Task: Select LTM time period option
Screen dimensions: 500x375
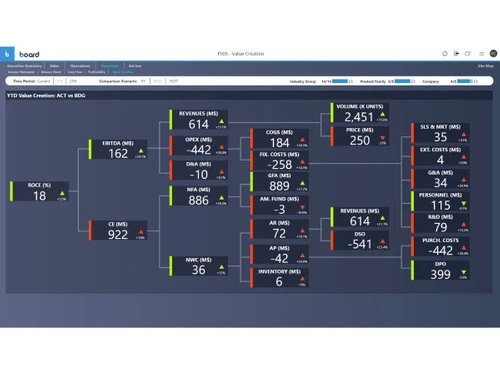Action: tap(73, 81)
